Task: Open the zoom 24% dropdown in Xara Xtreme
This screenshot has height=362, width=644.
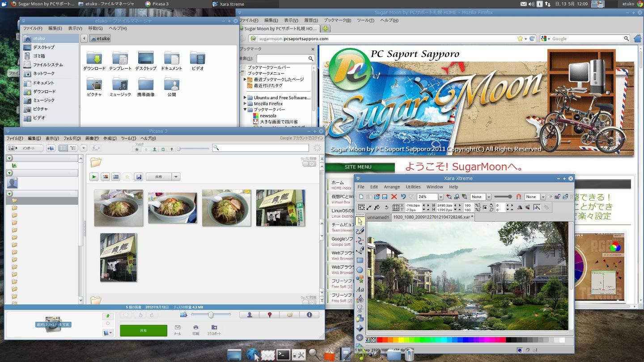Action: [x=441, y=197]
